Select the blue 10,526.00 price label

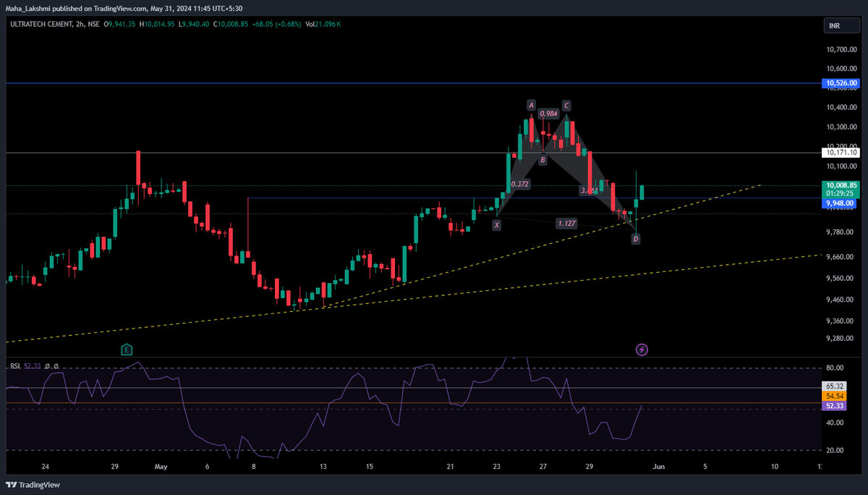tap(841, 83)
